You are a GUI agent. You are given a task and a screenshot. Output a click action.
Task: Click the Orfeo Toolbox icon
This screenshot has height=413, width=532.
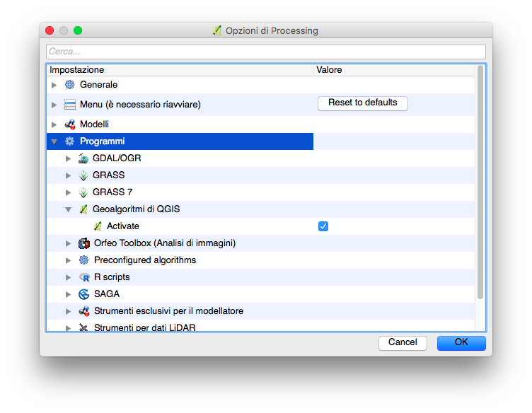[x=83, y=243]
